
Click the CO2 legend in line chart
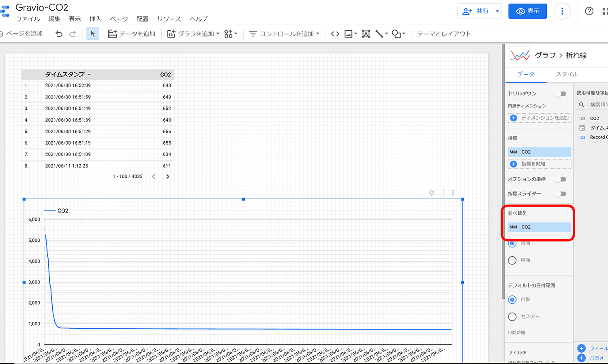(56, 211)
